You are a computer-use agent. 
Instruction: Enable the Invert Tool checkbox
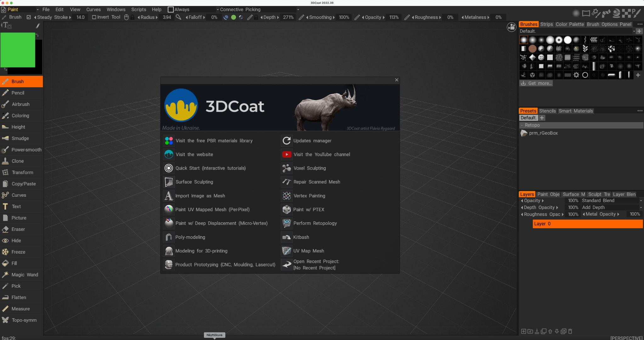(x=94, y=17)
